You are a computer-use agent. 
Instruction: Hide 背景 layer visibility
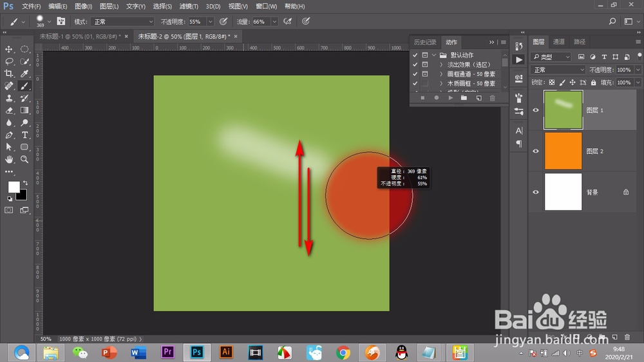pyautogui.click(x=536, y=193)
